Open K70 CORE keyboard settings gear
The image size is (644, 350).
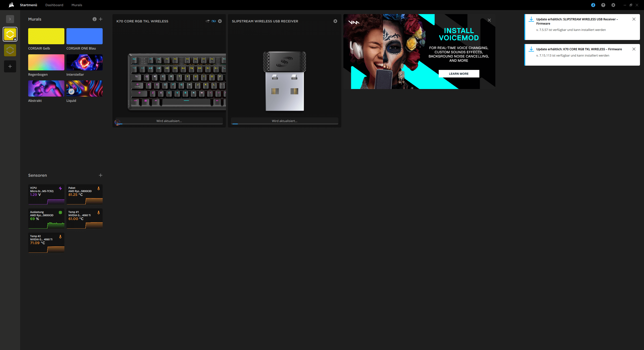tap(220, 21)
